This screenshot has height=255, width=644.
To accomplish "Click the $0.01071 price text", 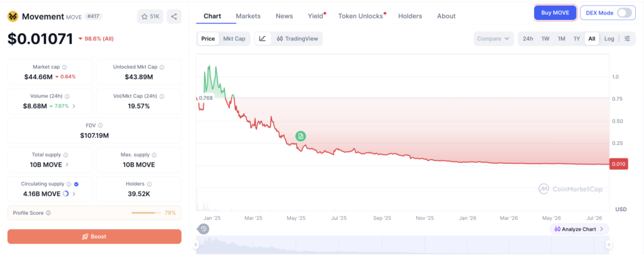I will (x=40, y=38).
